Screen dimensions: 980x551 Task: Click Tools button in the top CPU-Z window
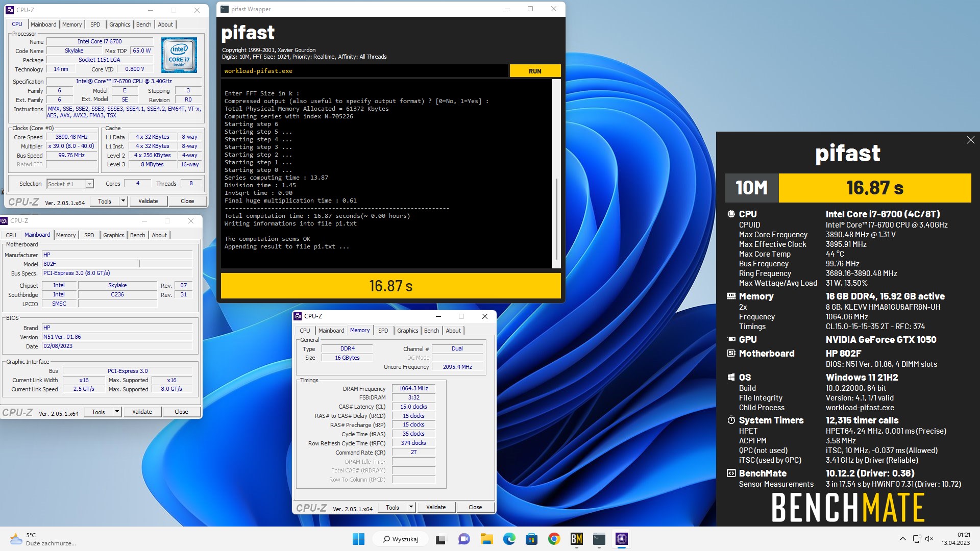pos(105,201)
